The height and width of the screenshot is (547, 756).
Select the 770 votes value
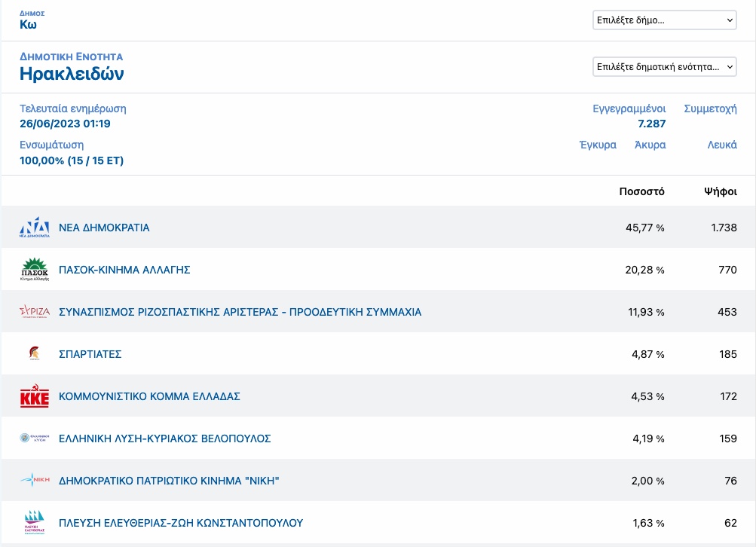[727, 270]
